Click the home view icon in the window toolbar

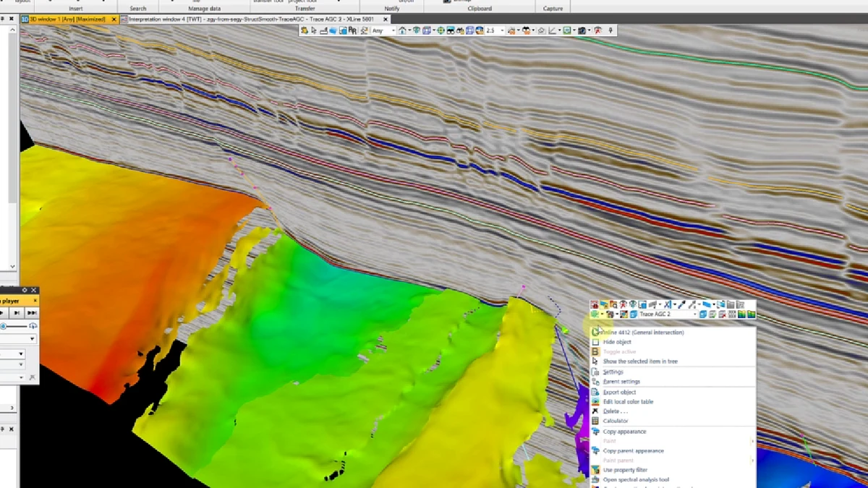click(402, 31)
